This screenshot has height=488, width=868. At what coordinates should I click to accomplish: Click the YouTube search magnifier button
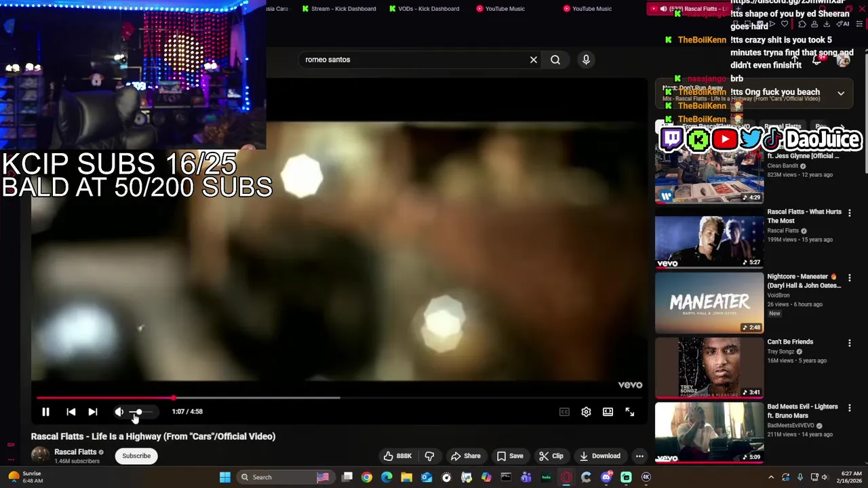coord(555,60)
